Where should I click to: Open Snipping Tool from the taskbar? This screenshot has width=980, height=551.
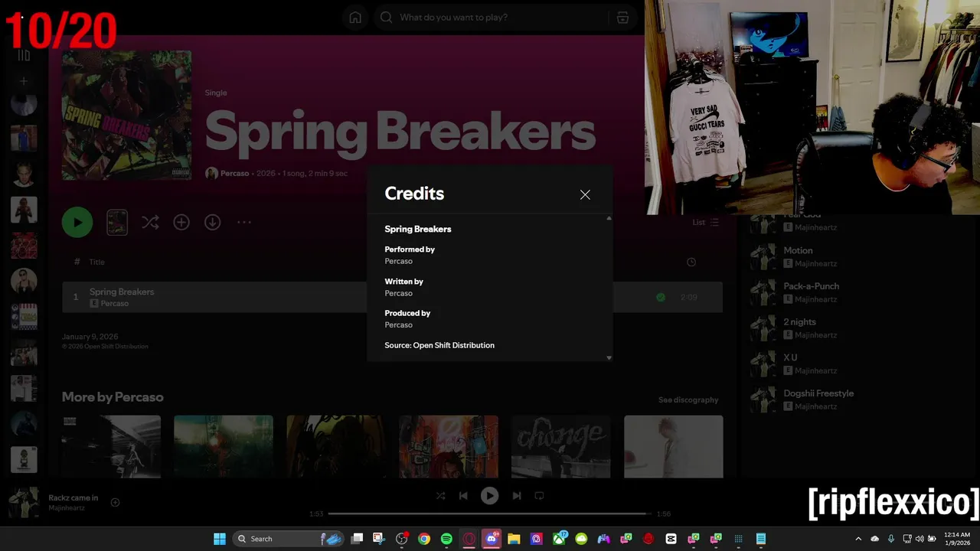point(379,539)
